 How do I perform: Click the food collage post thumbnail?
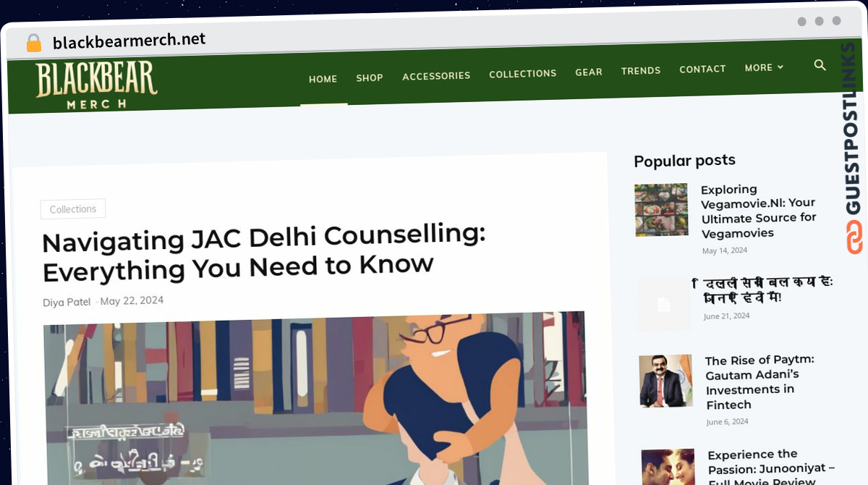(x=661, y=209)
